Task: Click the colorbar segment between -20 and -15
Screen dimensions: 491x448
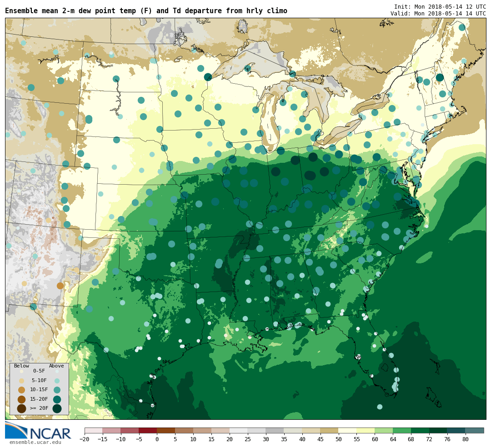Action: click(x=94, y=430)
